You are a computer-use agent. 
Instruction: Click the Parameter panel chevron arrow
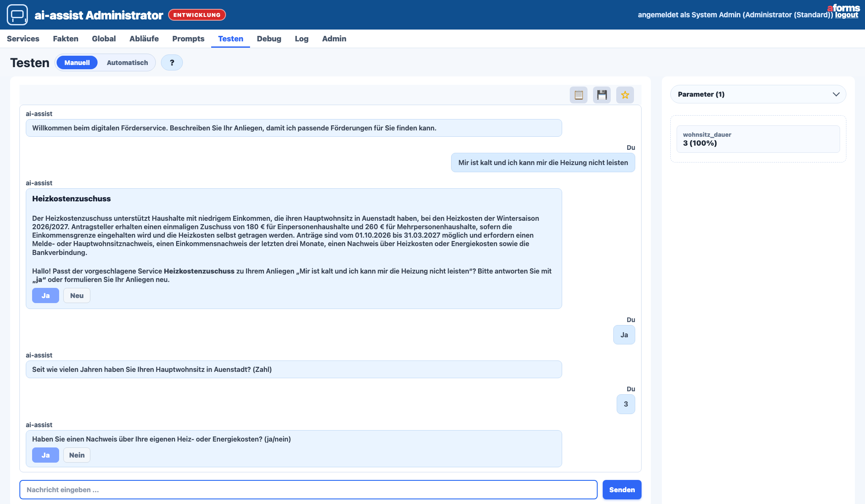coord(836,94)
